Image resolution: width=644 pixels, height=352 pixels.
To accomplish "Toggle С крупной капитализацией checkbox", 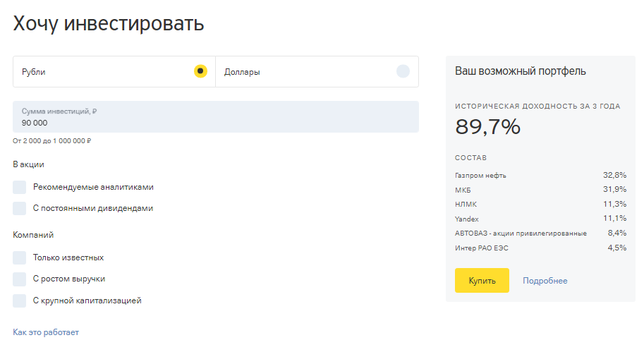I will [20, 301].
